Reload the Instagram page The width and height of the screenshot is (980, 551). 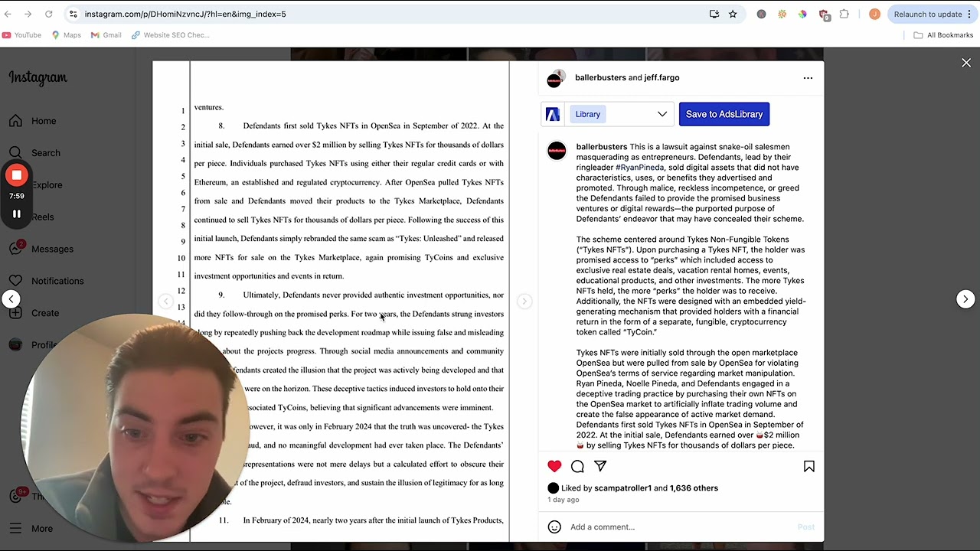48,14
